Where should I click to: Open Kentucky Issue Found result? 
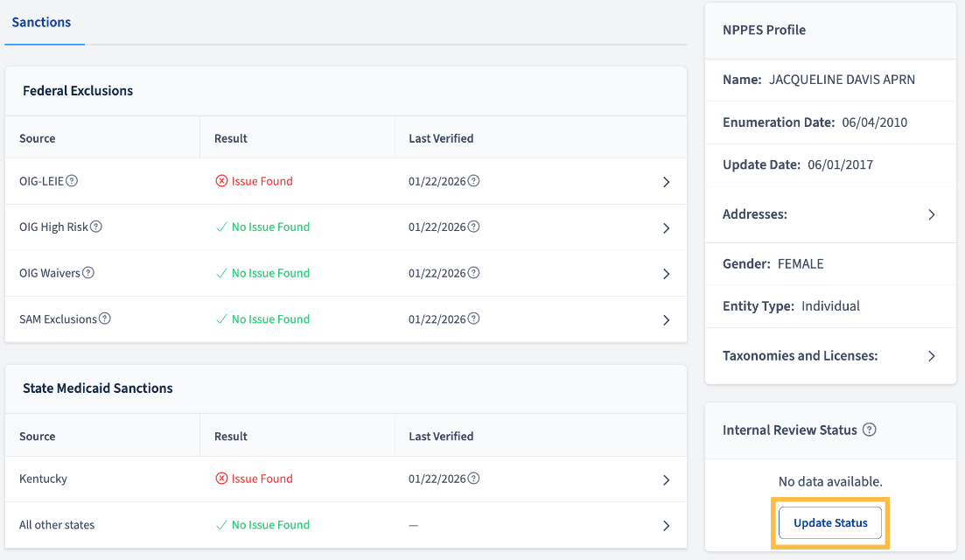tap(255, 478)
